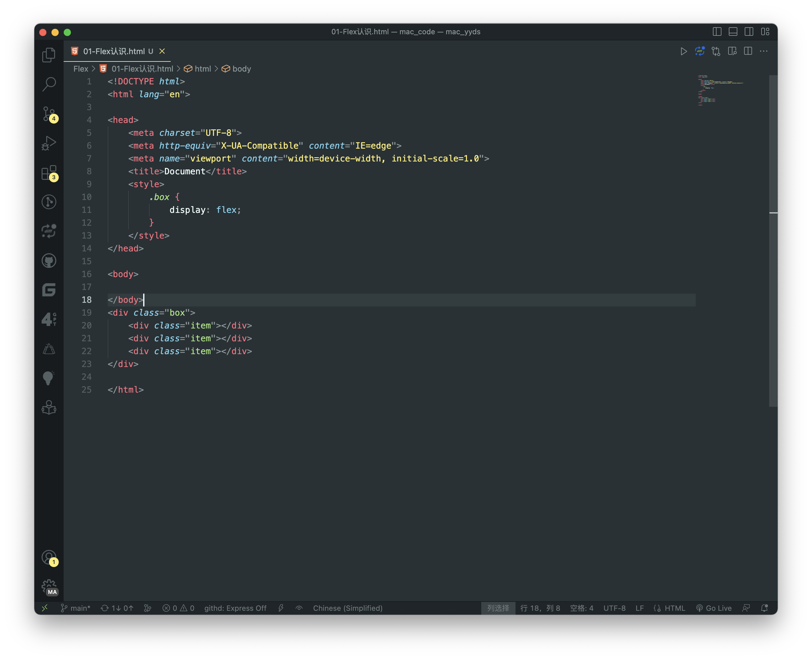This screenshot has width=812, height=660.
Task: Toggle 列选择 column selection mode
Action: pos(498,608)
